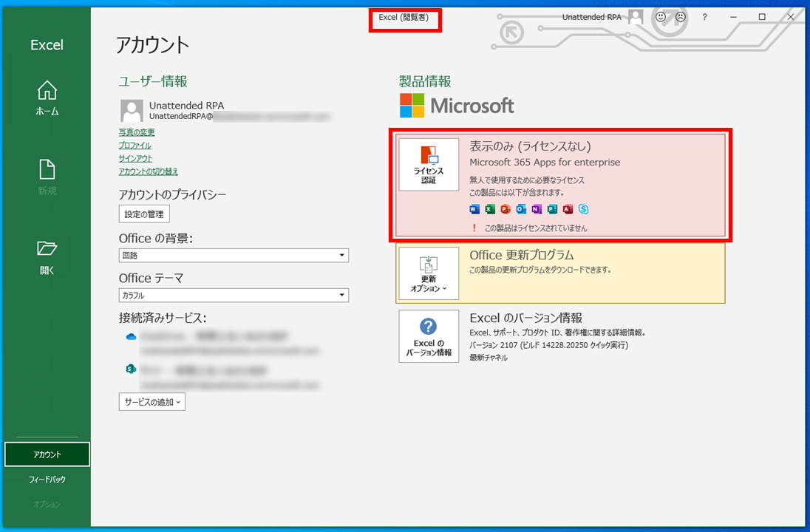The width and height of the screenshot is (810, 532).
Task: Click the バージョン 2107 version text
Action: click(x=548, y=345)
